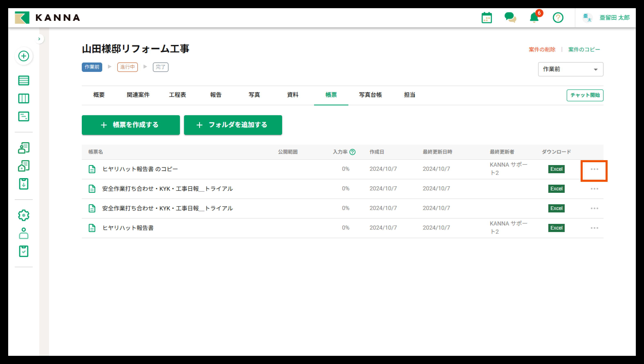Viewport: 644px width, 364px height.
Task: Click the 案件の削除 link
Action: [542, 49]
